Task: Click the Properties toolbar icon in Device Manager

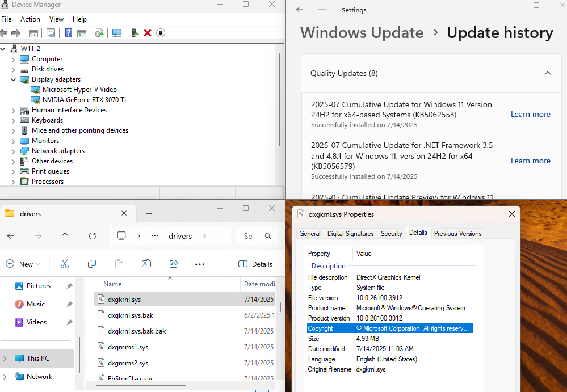Action: [51, 33]
